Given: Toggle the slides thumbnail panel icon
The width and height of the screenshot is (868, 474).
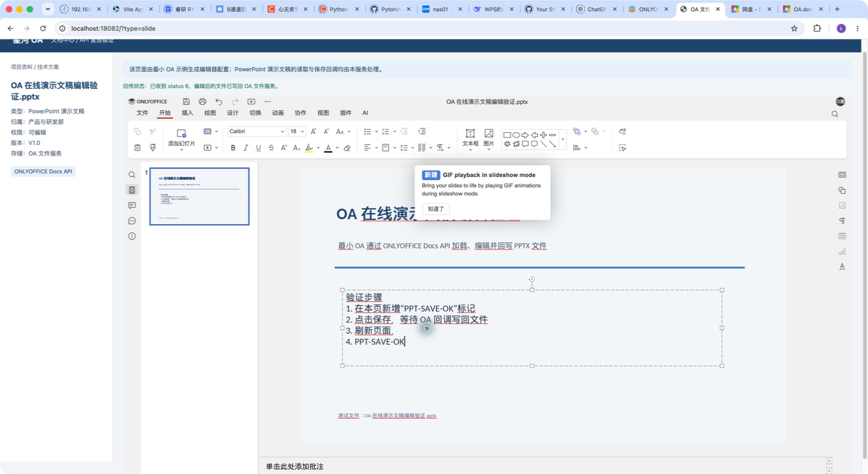Looking at the screenshot, I should [x=132, y=190].
